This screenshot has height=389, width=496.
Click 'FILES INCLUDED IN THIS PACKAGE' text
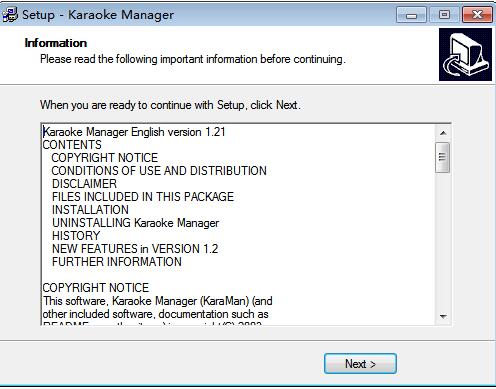tap(143, 197)
